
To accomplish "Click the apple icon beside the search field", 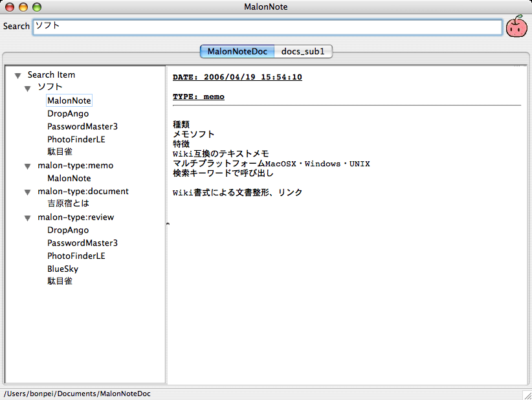I will point(516,26).
